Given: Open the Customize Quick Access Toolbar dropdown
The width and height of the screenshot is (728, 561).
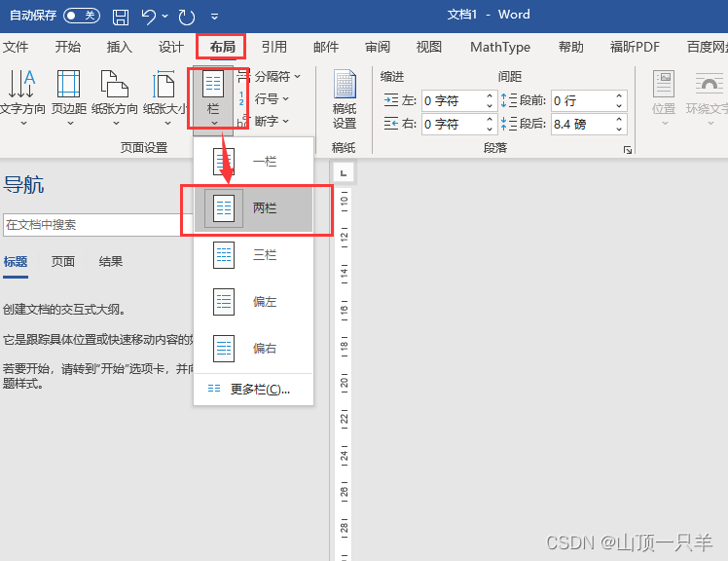Looking at the screenshot, I should [x=214, y=17].
